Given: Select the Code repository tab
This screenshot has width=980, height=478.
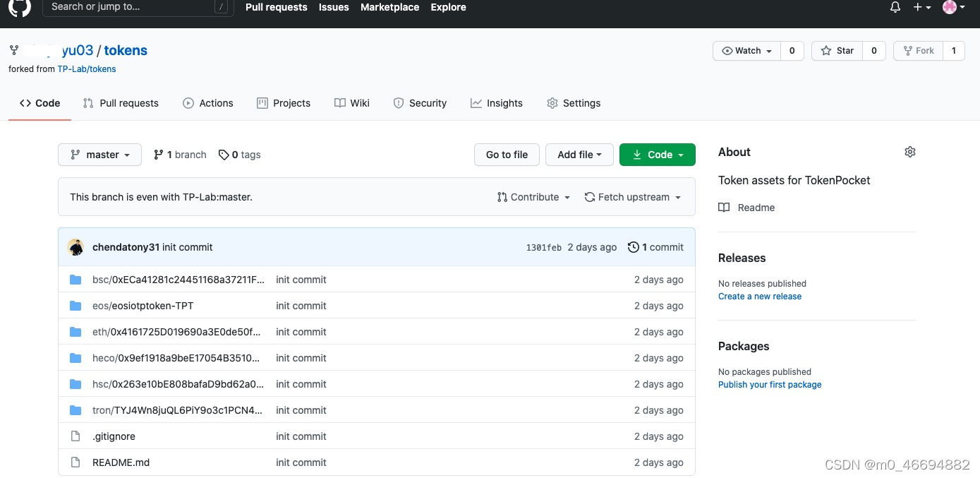Looking at the screenshot, I should pyautogui.click(x=40, y=103).
